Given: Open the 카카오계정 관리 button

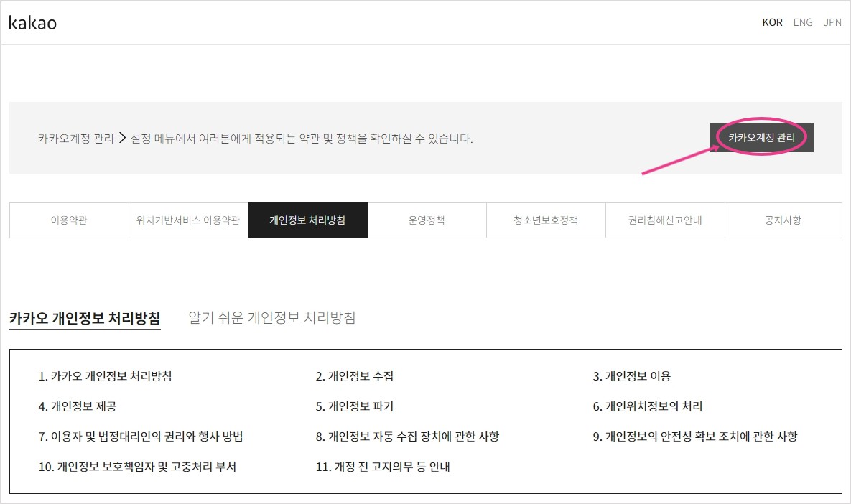Looking at the screenshot, I should pos(761,138).
